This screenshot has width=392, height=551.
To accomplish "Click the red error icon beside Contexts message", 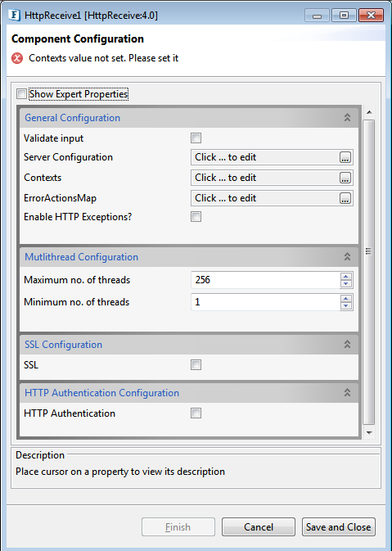I will tap(17, 58).
